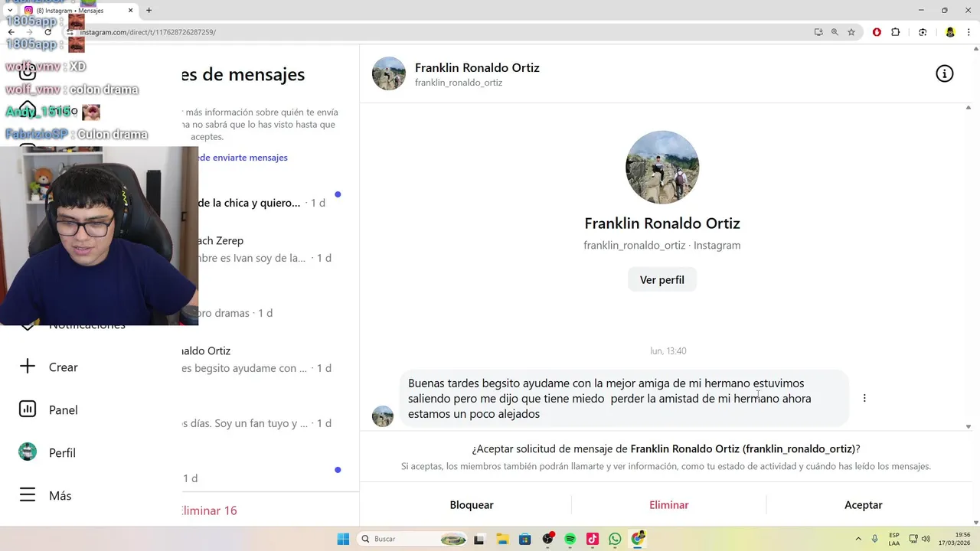Open Chrome from taskbar

[638, 539]
